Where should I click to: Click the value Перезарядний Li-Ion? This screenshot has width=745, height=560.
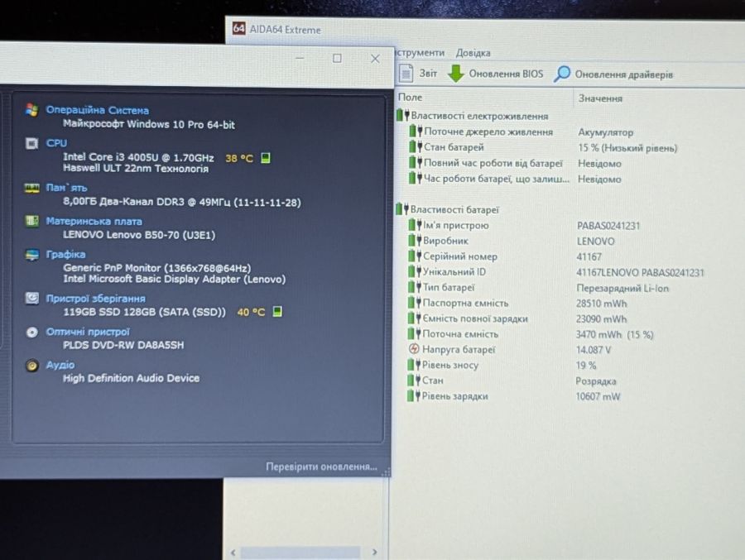coord(622,289)
